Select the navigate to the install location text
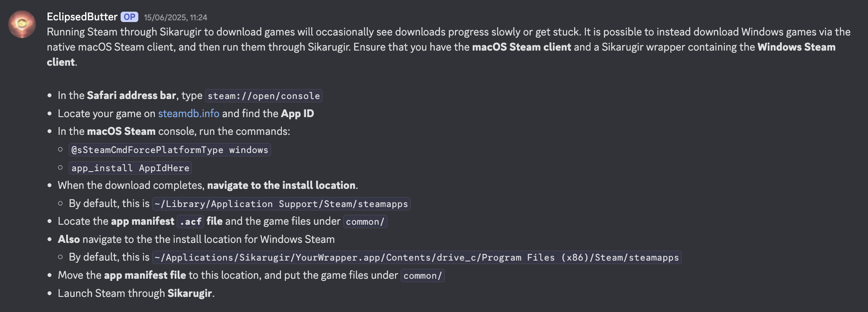This screenshot has height=312, width=868. point(281,185)
